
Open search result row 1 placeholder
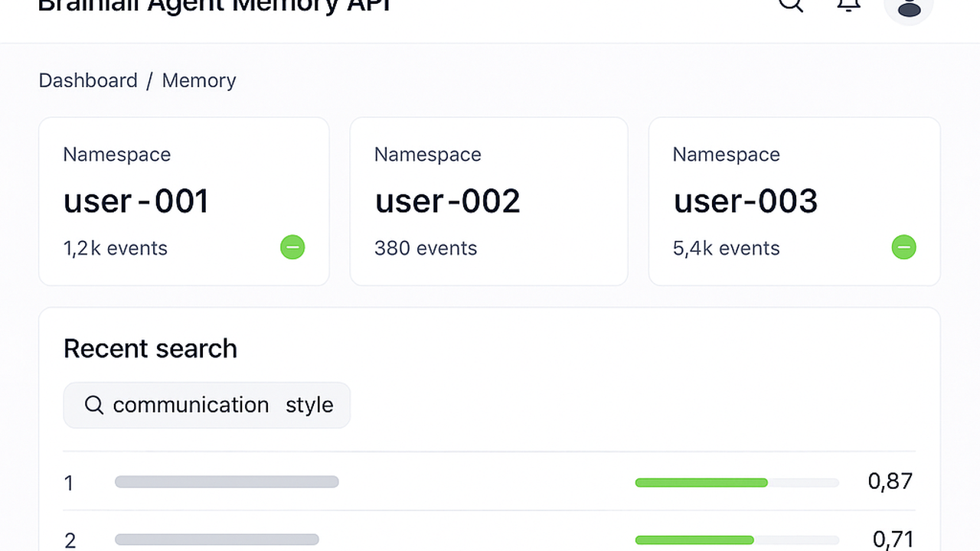click(227, 481)
